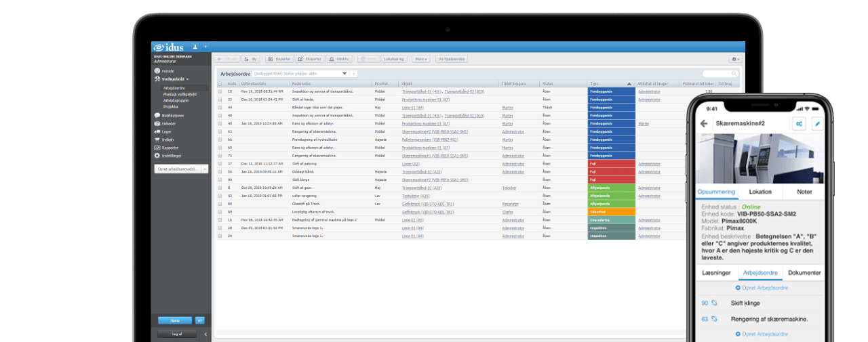Open the More dropdown in toolbar
Image resolution: width=868 pixels, height=342 pixels.
pos(421,59)
